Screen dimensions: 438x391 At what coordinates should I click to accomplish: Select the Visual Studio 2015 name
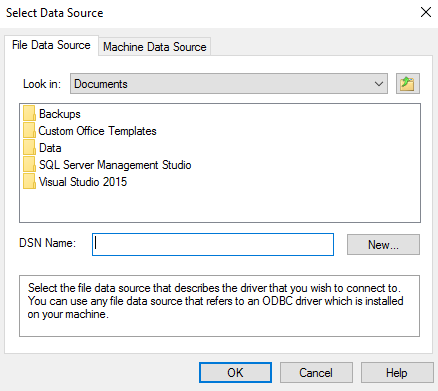83,182
